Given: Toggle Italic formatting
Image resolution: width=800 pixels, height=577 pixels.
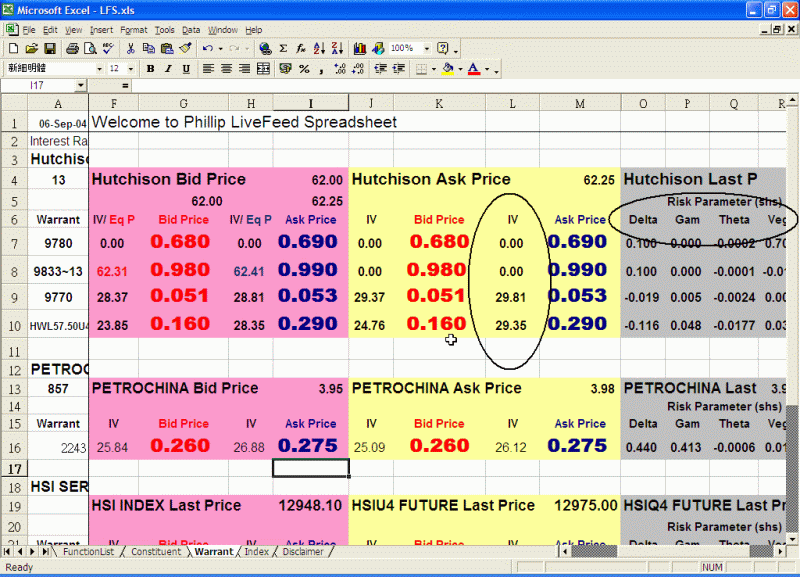Looking at the screenshot, I should [168, 69].
